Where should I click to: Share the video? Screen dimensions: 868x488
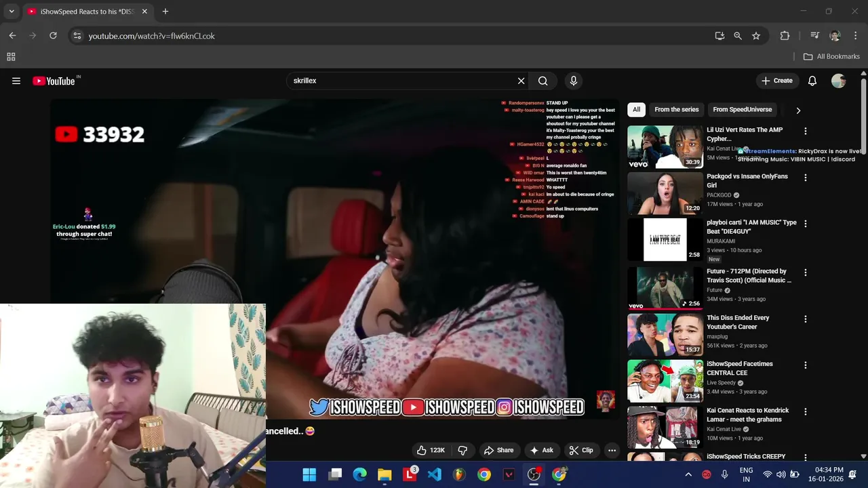498,450
